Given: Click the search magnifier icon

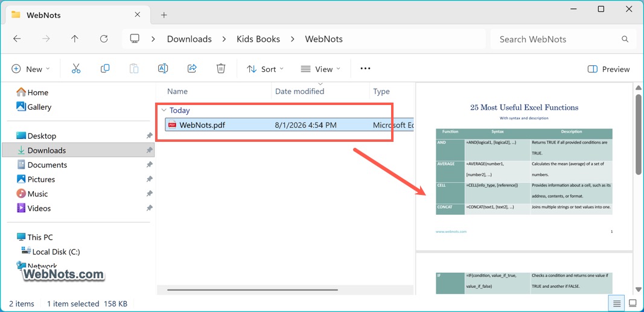Looking at the screenshot, I should point(625,39).
